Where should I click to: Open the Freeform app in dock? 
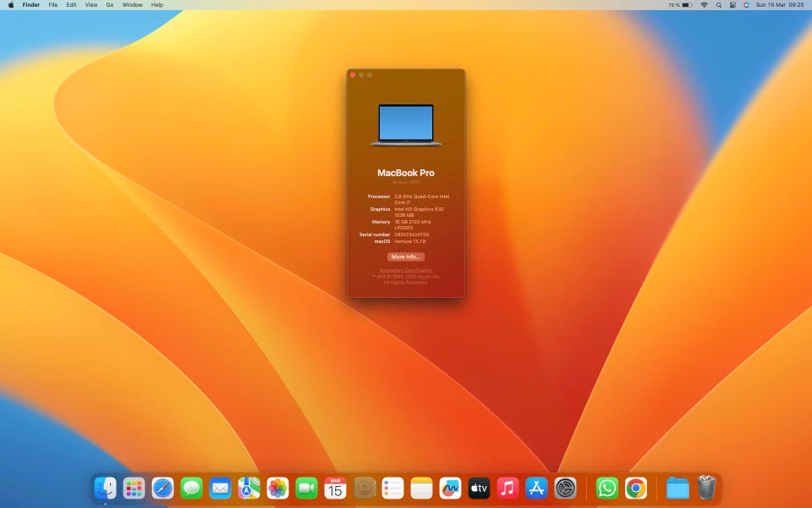pos(450,488)
